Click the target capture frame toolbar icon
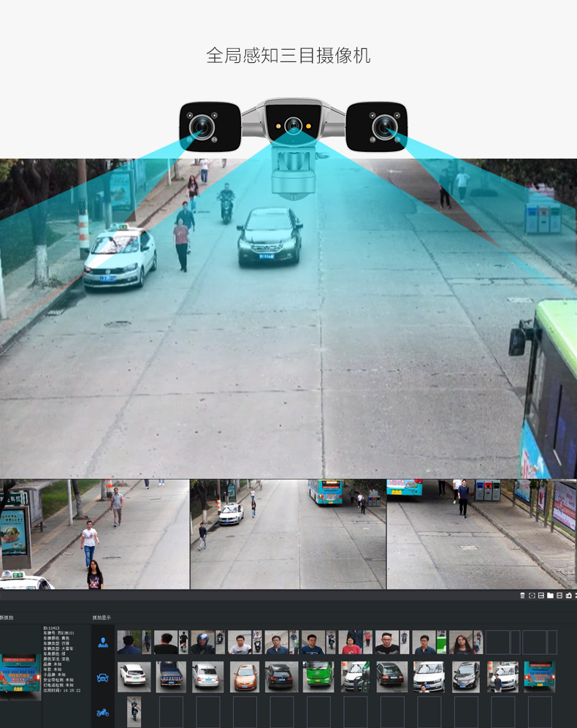 [x=532, y=596]
